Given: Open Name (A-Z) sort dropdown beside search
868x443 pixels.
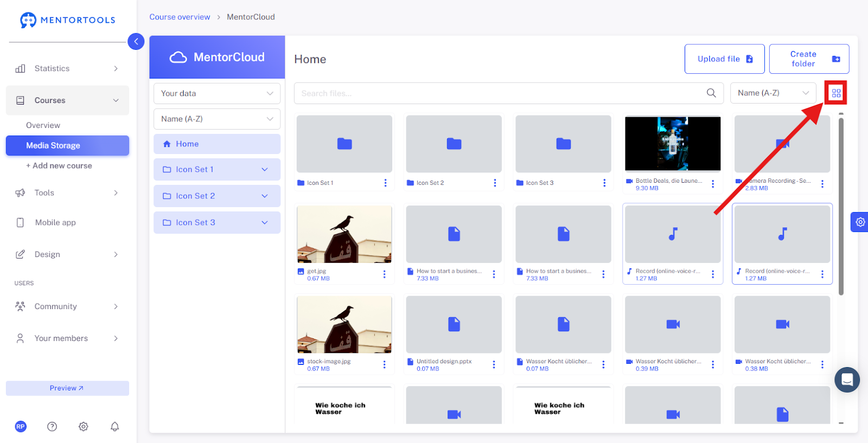Looking at the screenshot, I should (x=773, y=93).
